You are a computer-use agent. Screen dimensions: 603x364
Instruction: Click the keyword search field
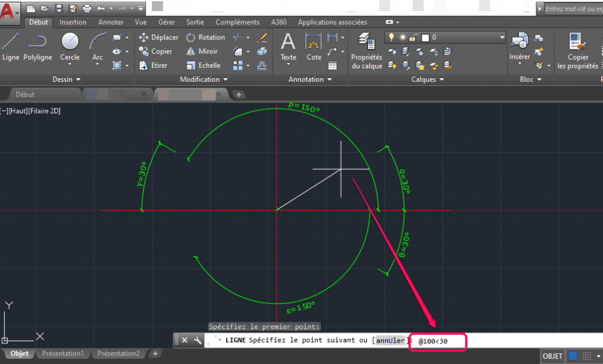[x=574, y=8]
